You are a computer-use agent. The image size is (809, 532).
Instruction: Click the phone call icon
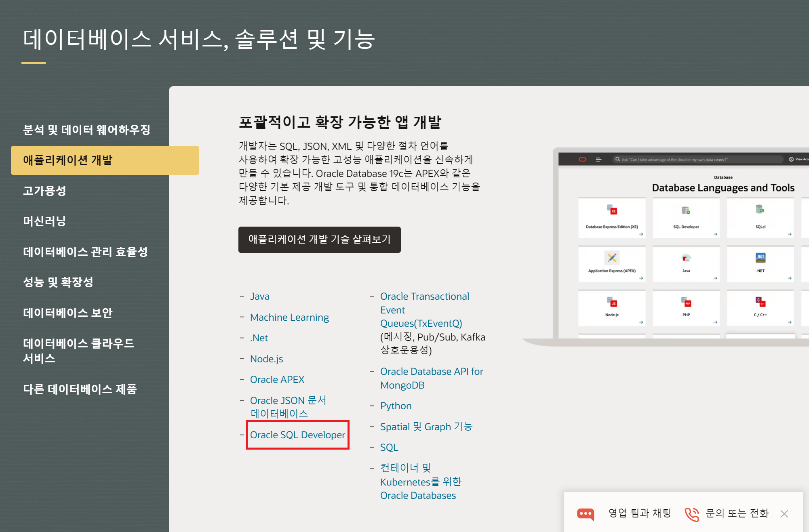[x=691, y=514]
